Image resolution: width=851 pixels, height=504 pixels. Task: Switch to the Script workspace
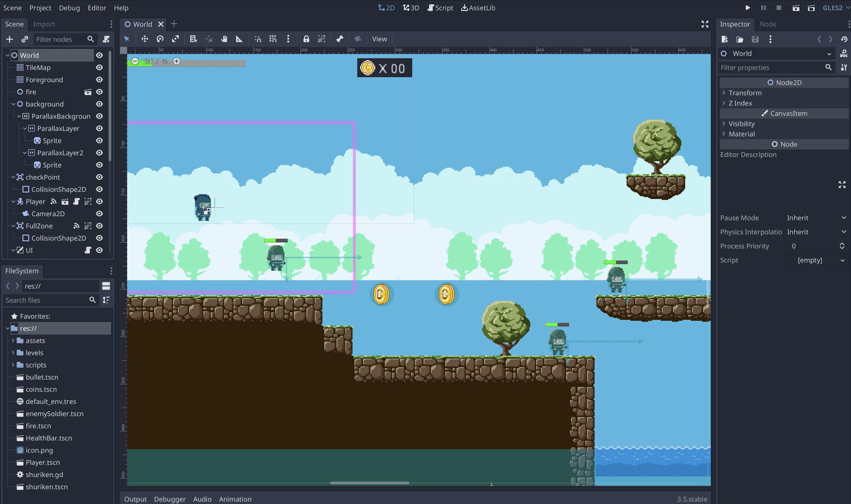440,8
